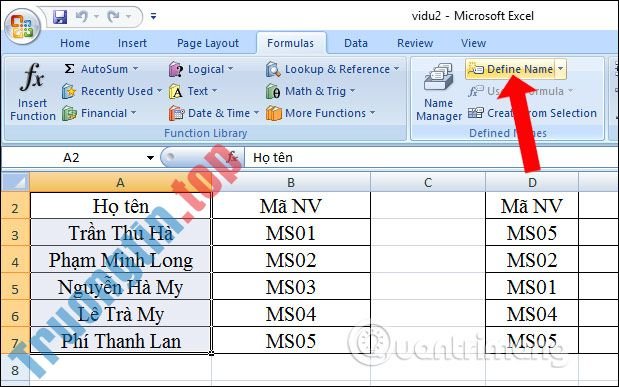Undo the last action
This screenshot has width=619, height=387.
(81, 17)
